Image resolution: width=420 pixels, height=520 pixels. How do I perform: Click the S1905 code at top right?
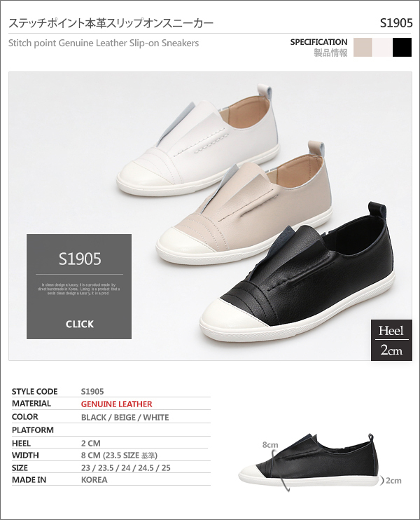tap(396, 23)
